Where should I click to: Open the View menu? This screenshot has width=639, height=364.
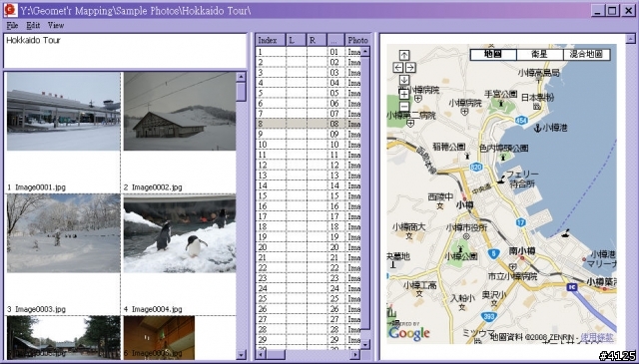(x=56, y=25)
